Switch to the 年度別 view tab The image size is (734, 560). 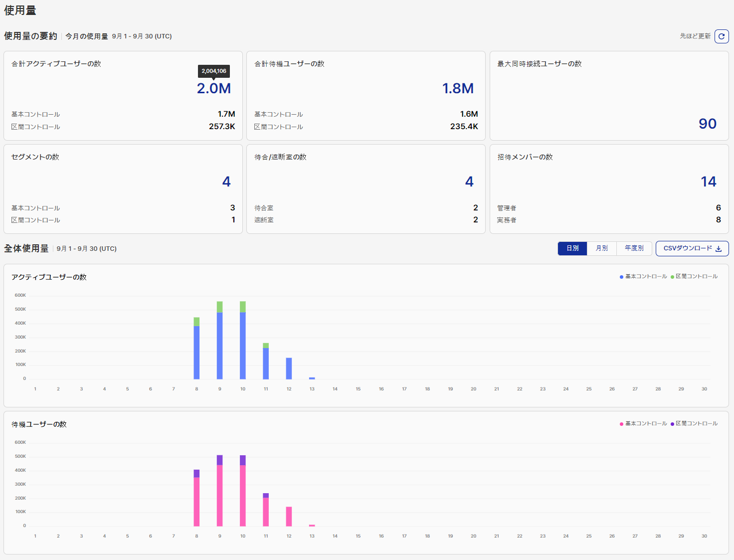[x=634, y=248]
